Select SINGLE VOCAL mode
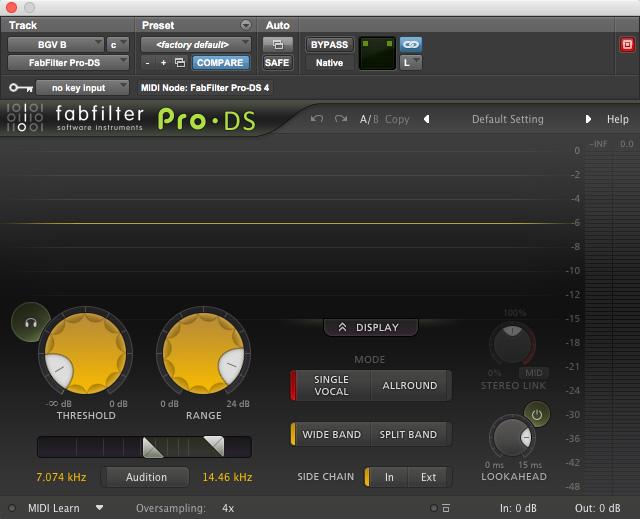Image resolution: width=640 pixels, height=519 pixels. pyautogui.click(x=331, y=385)
